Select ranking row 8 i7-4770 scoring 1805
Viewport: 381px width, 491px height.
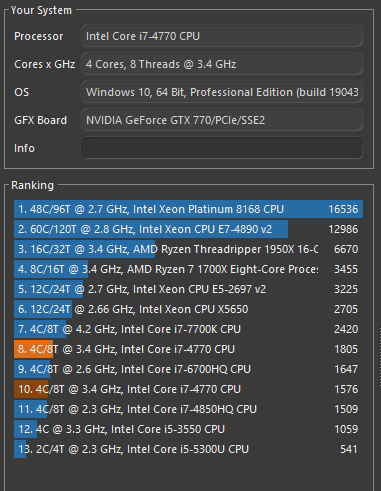[x=188, y=349]
